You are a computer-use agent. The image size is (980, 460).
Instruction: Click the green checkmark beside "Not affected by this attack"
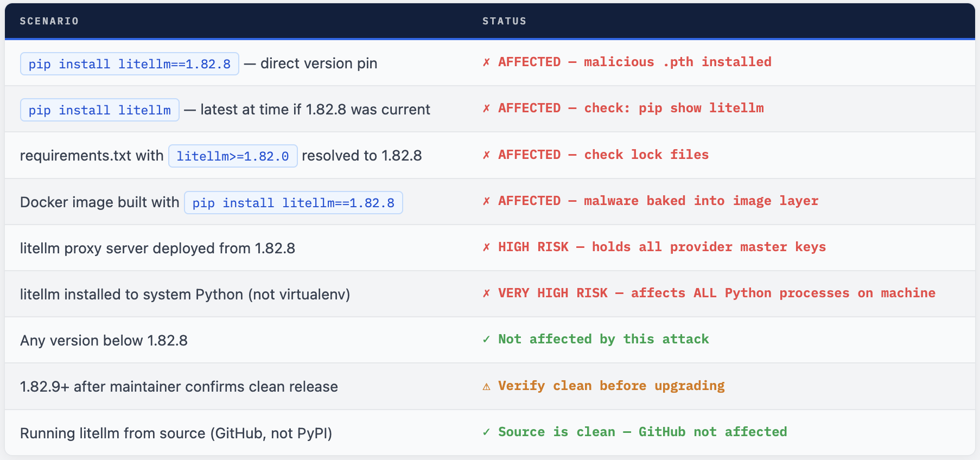click(x=486, y=340)
